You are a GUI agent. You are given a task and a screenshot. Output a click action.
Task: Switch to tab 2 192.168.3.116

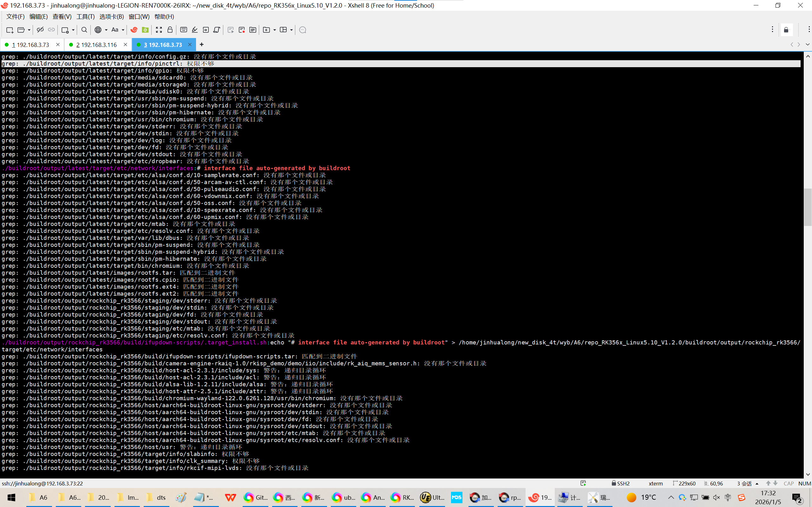96,45
